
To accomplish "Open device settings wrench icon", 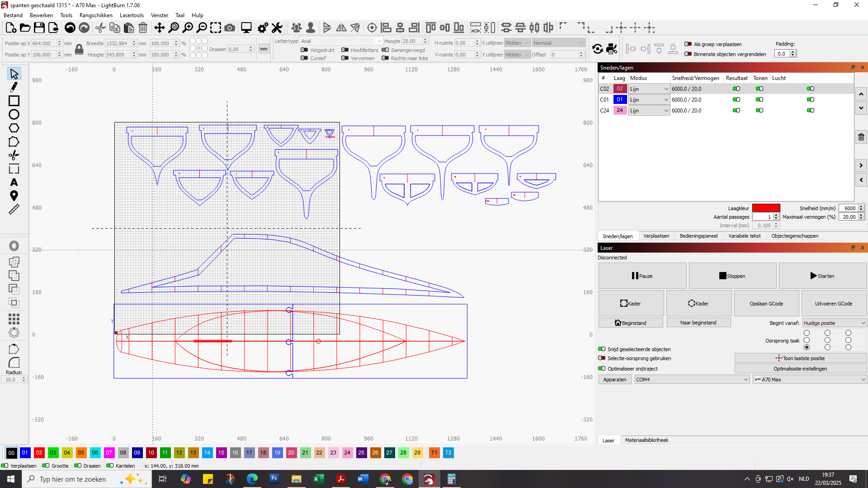I will tap(277, 28).
